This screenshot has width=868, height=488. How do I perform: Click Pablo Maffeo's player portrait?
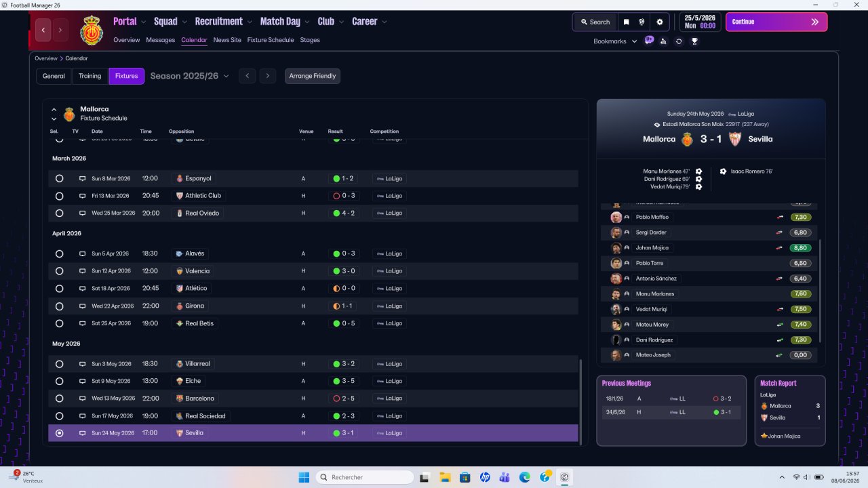(x=616, y=218)
